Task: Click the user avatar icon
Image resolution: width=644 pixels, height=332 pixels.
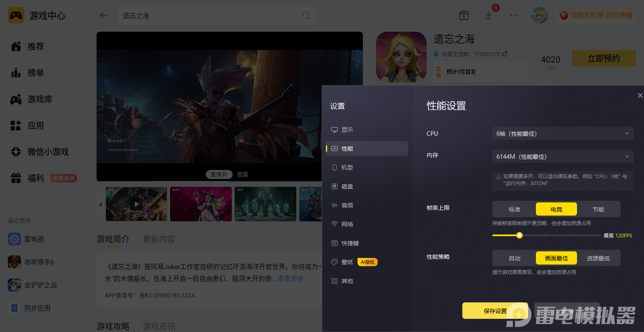Action: coord(540,15)
